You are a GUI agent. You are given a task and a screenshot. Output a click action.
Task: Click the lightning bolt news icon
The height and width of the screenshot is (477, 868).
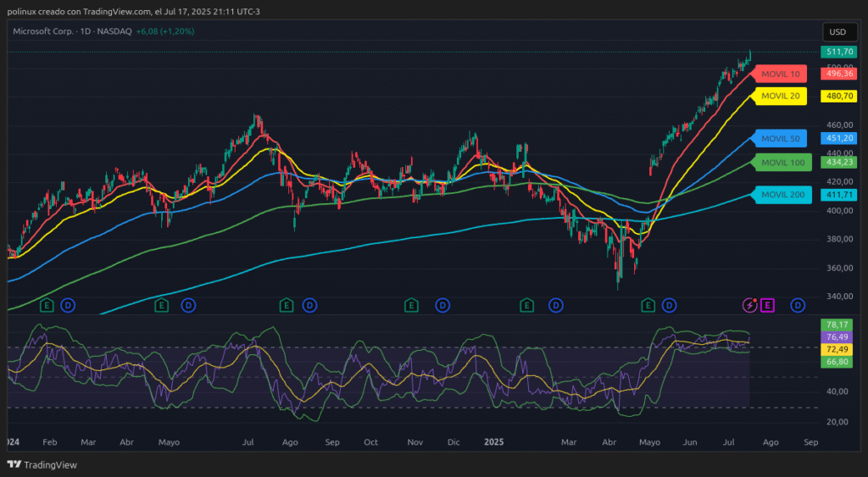pos(749,305)
